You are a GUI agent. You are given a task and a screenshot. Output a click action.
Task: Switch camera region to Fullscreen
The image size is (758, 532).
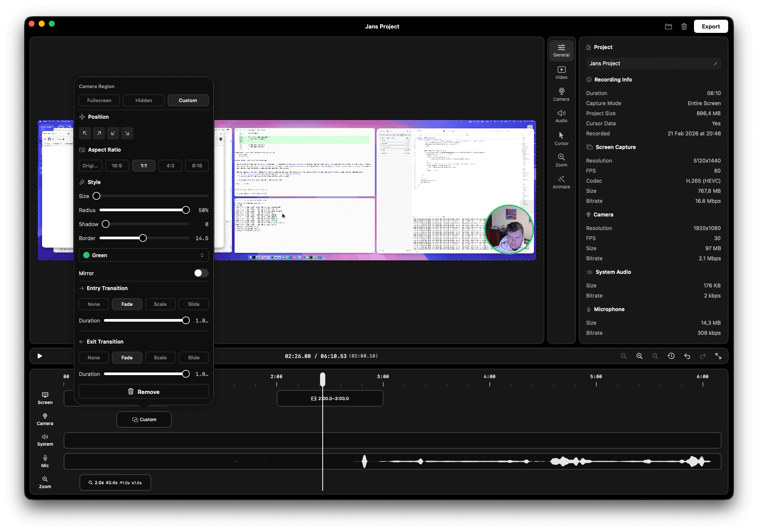tap(99, 100)
